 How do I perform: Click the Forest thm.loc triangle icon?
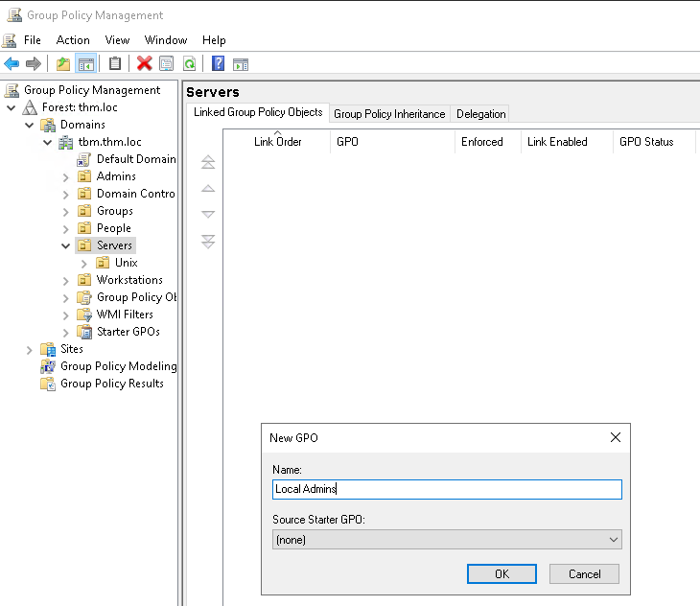click(x=30, y=107)
